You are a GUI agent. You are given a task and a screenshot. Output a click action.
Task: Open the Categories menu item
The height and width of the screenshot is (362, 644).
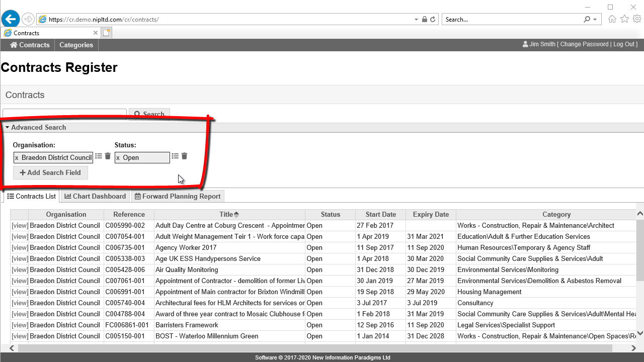[x=76, y=45]
